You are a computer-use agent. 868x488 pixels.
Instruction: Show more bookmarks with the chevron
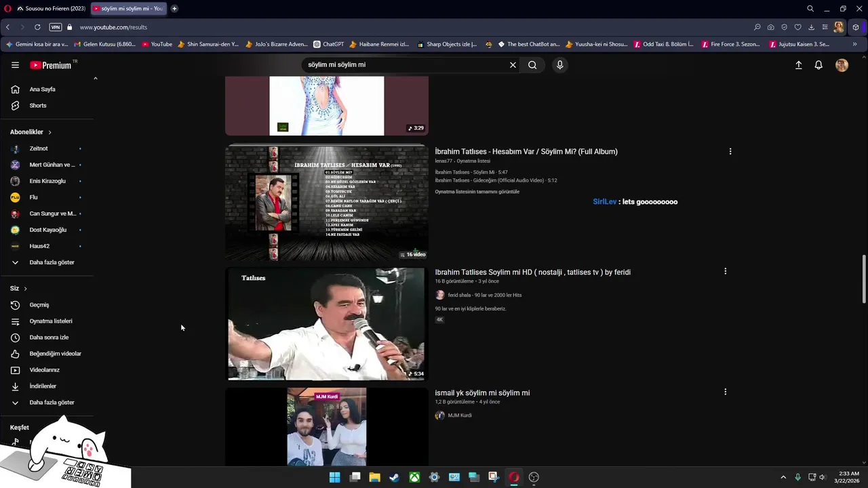point(854,44)
